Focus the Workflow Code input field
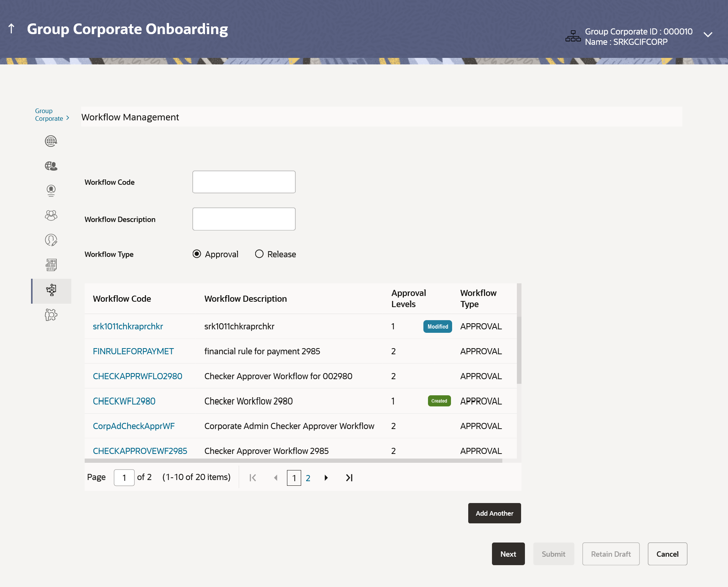 [244, 182]
